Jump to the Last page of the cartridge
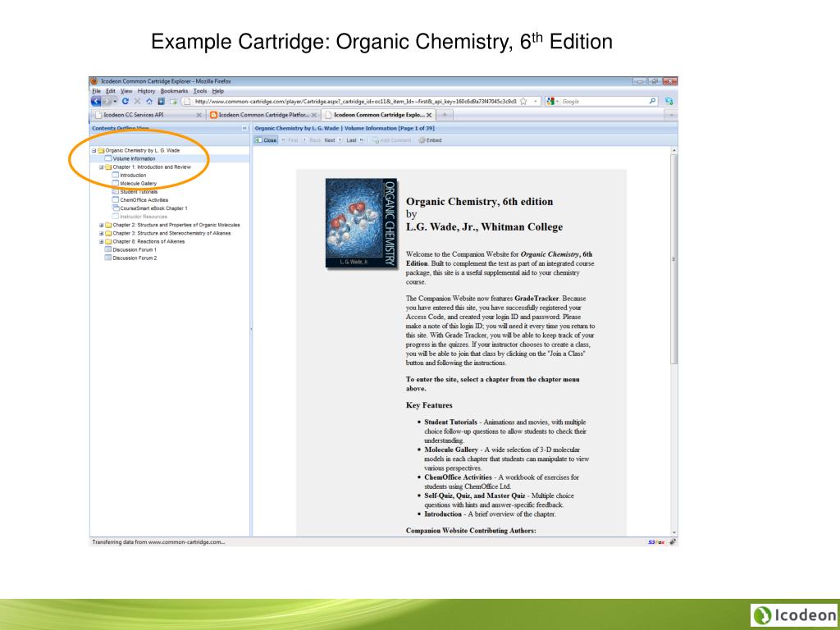Viewport: 840px width, 630px height. click(355, 140)
